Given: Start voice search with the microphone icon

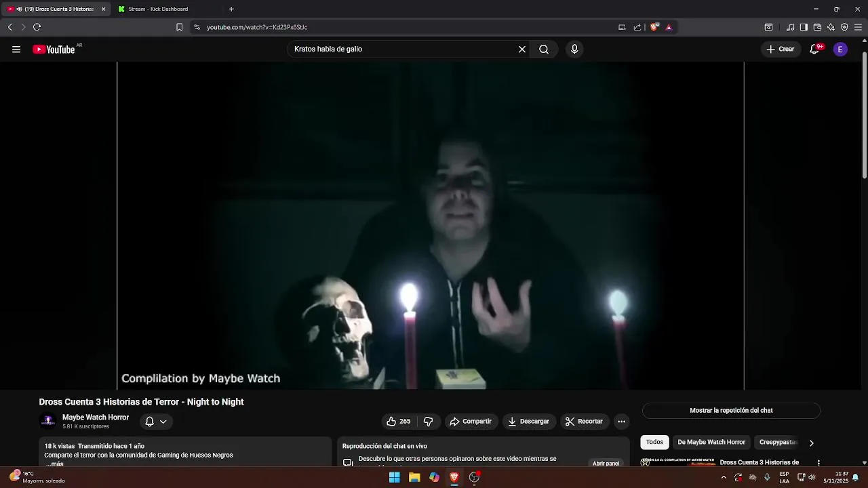Looking at the screenshot, I should (x=574, y=49).
